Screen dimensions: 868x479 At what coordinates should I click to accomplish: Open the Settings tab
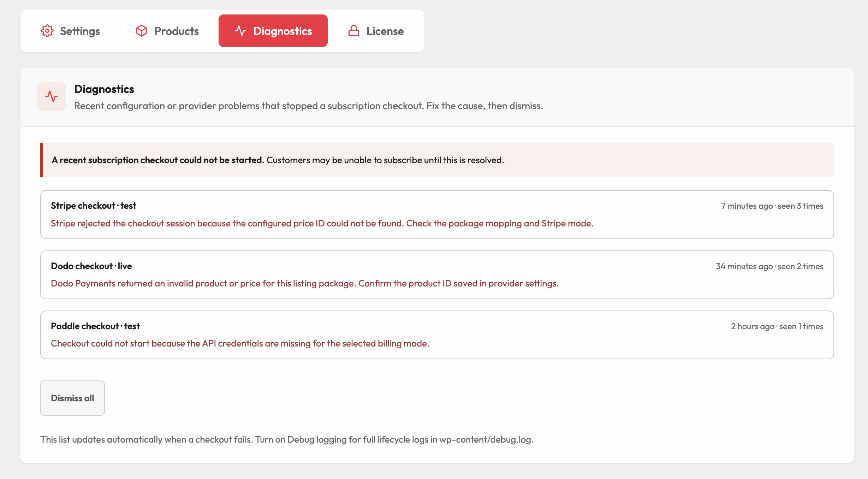[70, 31]
